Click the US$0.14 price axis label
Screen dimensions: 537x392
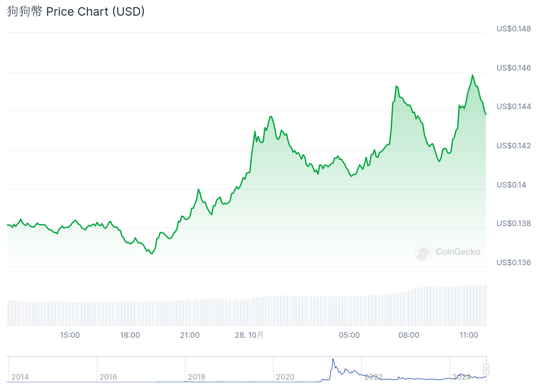tap(511, 185)
